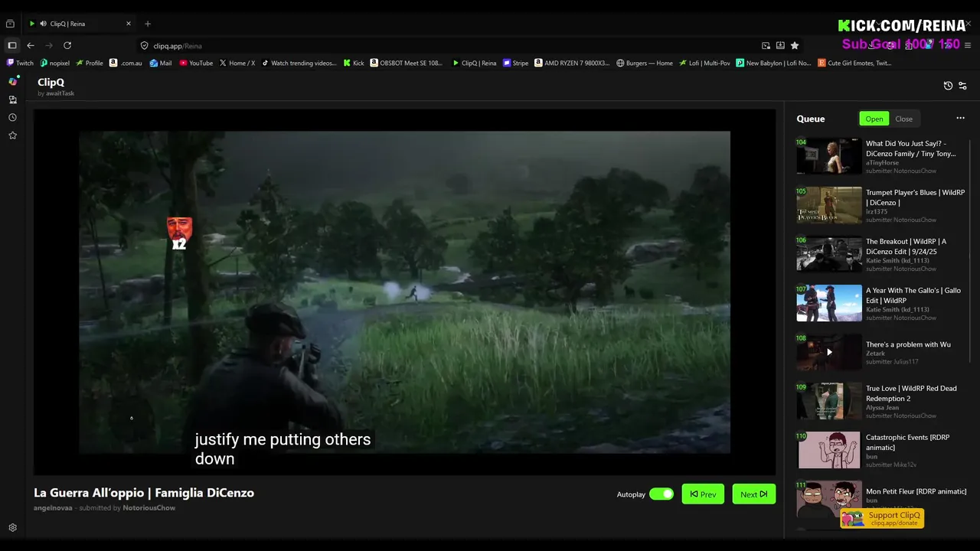Image resolution: width=980 pixels, height=551 pixels.
Task: Play queue clip 108 There's a problem with Wu
Action: (x=828, y=352)
